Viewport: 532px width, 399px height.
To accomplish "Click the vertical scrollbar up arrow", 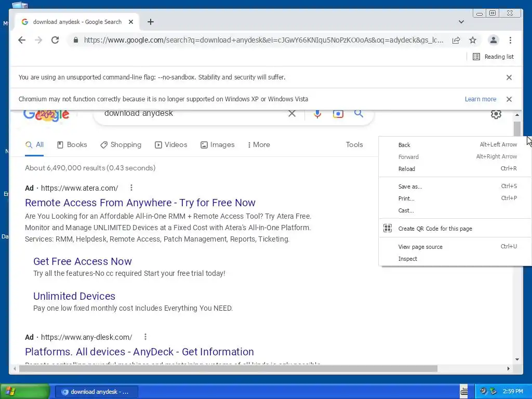I will pyautogui.click(x=517, y=115).
